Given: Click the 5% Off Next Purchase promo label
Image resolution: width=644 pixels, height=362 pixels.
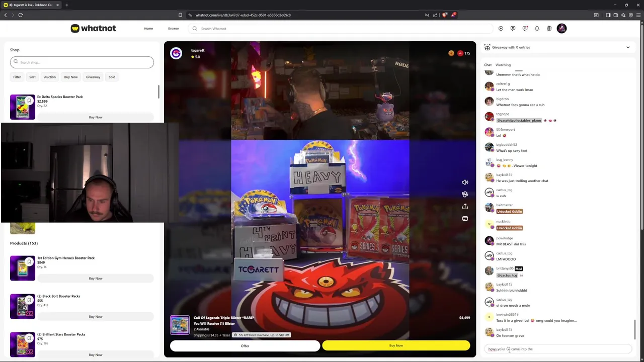Looking at the screenshot, I should pyautogui.click(x=262, y=335).
